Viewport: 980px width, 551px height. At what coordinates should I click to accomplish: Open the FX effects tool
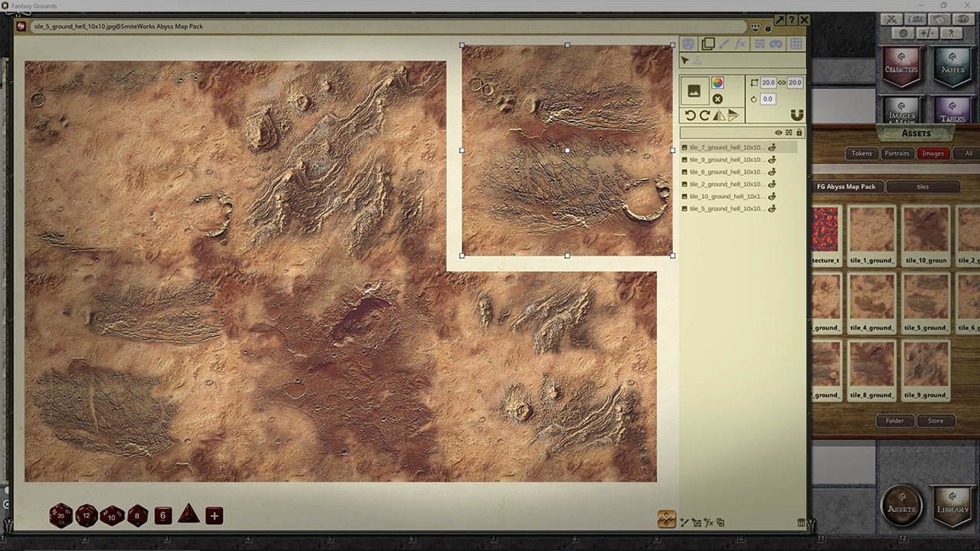[740, 44]
